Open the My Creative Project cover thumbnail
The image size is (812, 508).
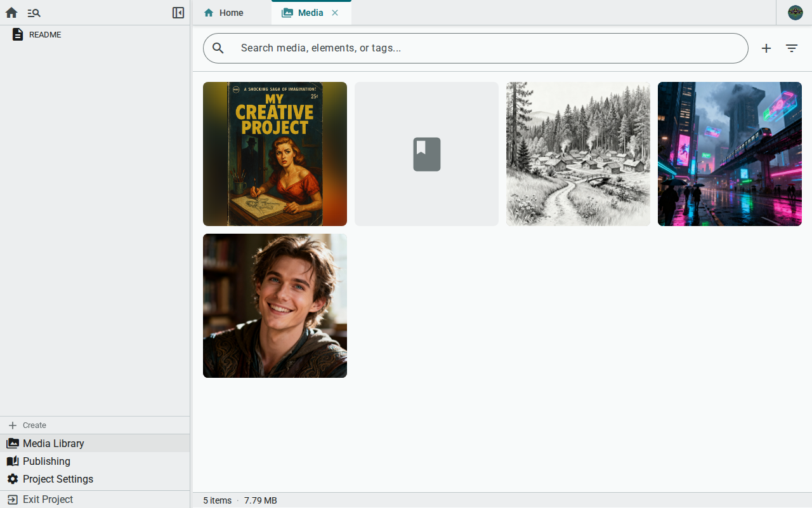point(275,154)
